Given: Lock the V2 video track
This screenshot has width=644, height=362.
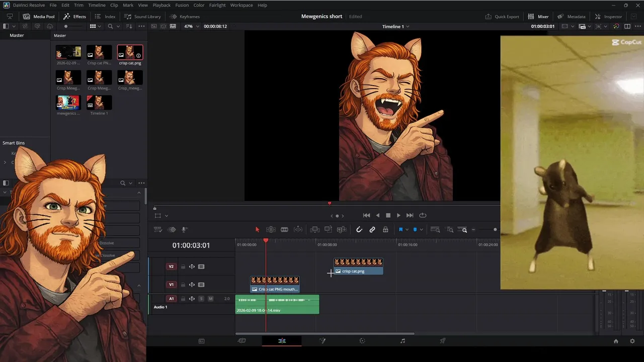Looking at the screenshot, I should (x=183, y=266).
